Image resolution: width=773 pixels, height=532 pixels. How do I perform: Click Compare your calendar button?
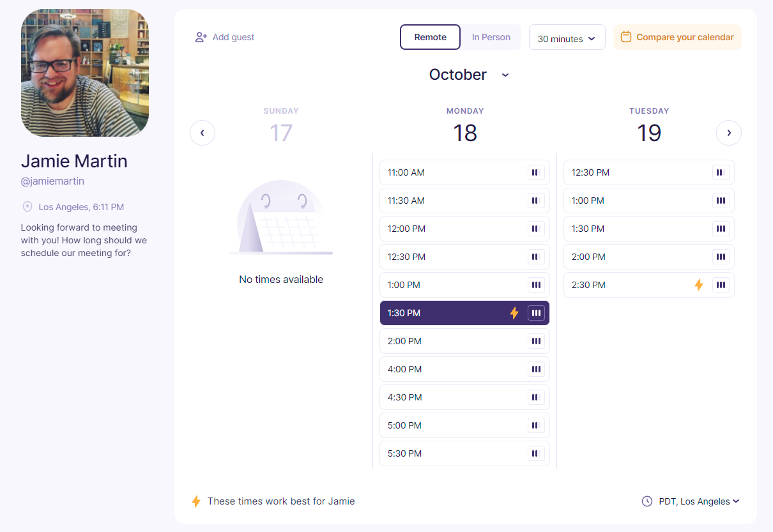[x=677, y=37]
